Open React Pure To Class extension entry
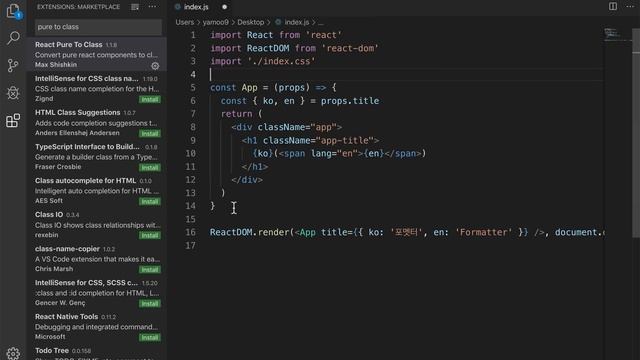 coord(97,54)
